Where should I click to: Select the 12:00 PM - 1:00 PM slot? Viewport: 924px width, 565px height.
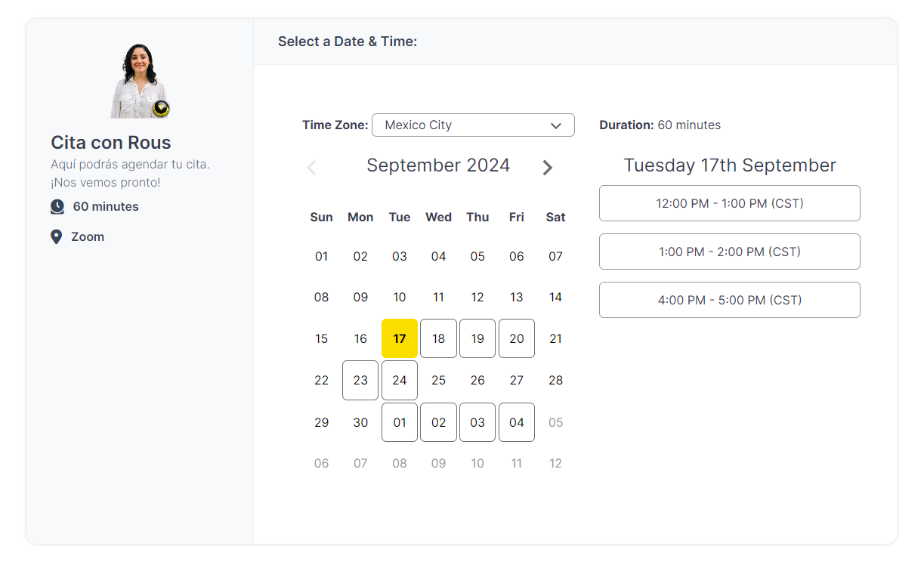[x=729, y=203]
